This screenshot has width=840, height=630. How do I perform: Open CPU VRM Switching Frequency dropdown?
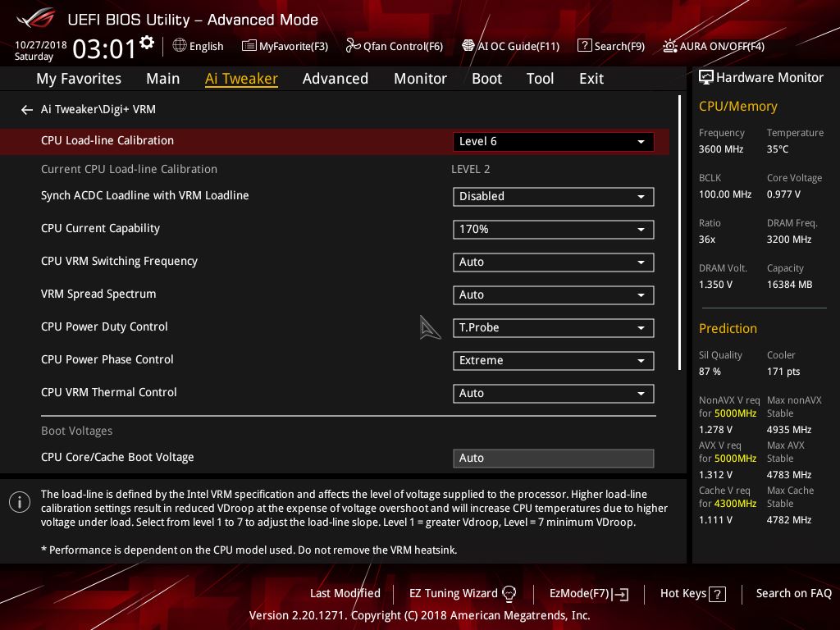pyautogui.click(x=553, y=262)
